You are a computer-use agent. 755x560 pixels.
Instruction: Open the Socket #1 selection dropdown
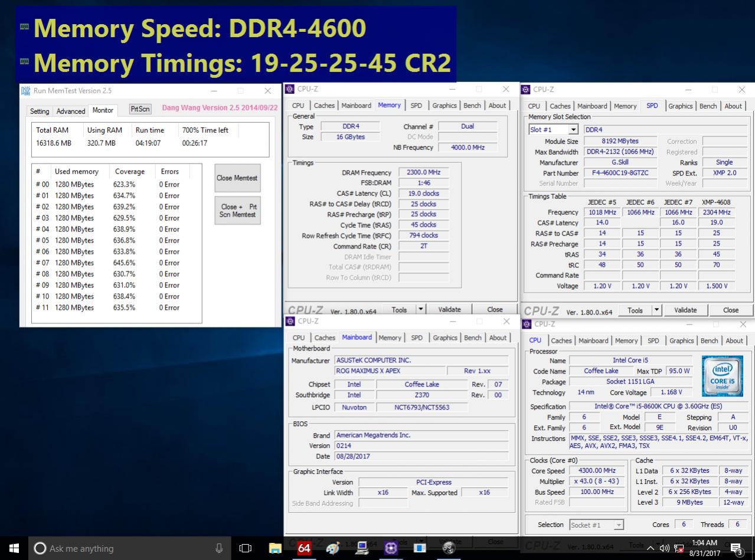[596, 525]
